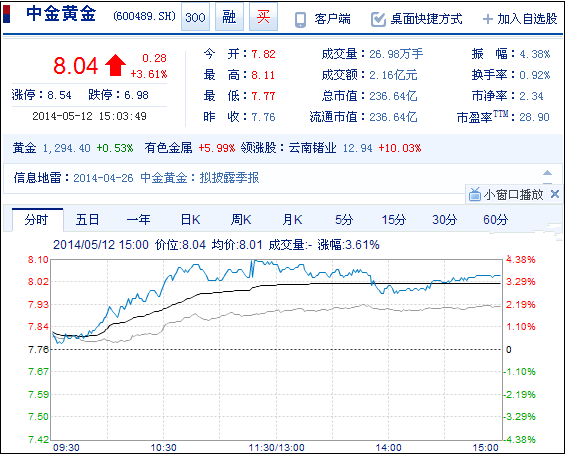Screen dimensions: 566x455
Task: Click the 成交量 26.98万手 volume value
Action: [396, 54]
